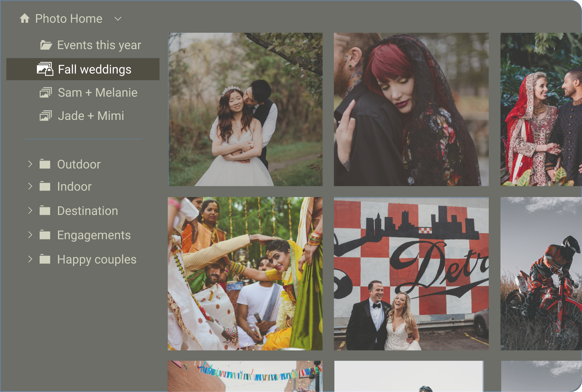Click the Photo Home house icon
This screenshot has width=582, height=392.
(25, 18)
